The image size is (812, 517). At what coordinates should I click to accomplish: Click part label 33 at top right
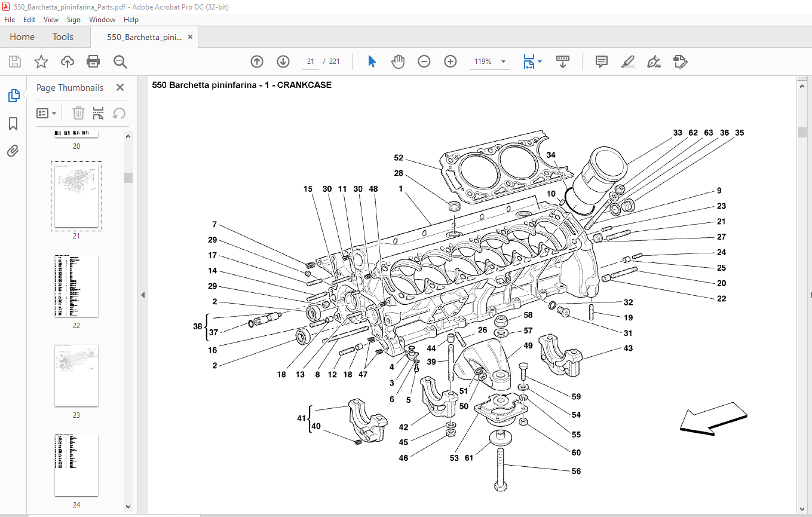(x=678, y=133)
